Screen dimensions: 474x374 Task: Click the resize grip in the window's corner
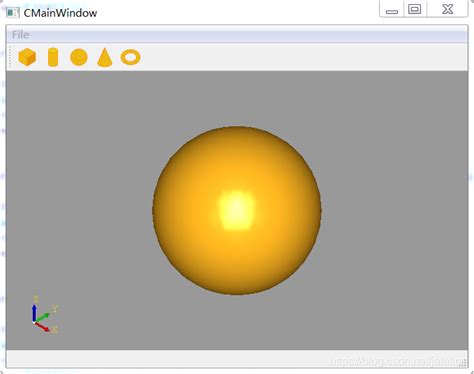coord(464,364)
